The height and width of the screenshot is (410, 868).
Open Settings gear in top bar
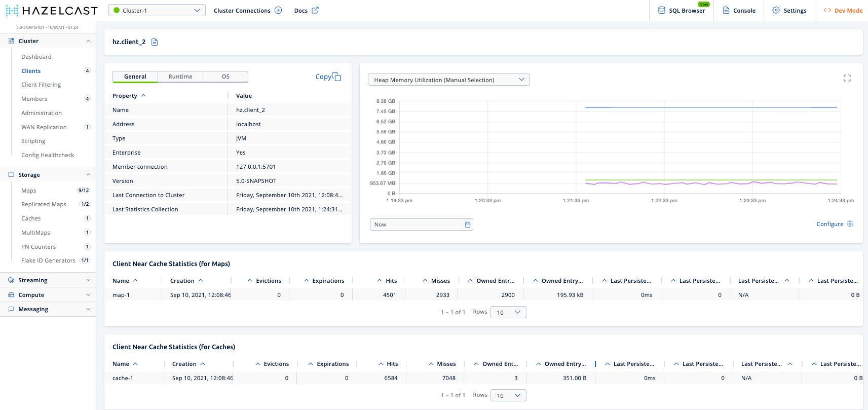(789, 11)
